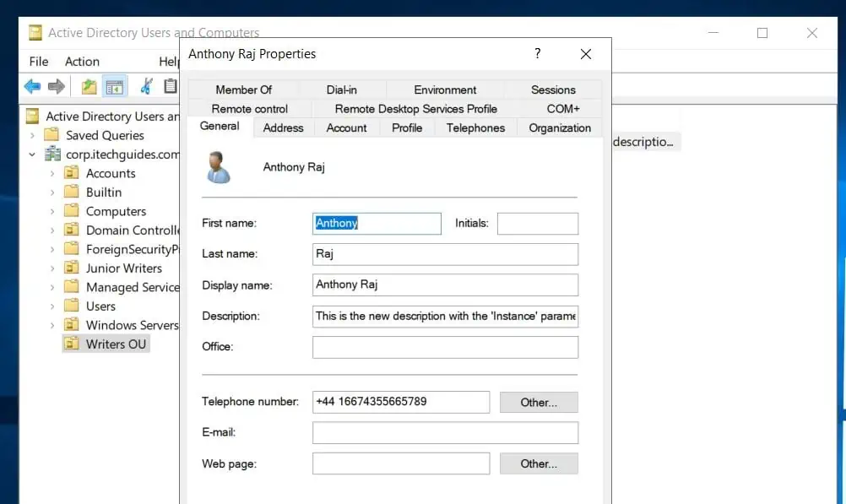Click the First name input field

[377, 224]
